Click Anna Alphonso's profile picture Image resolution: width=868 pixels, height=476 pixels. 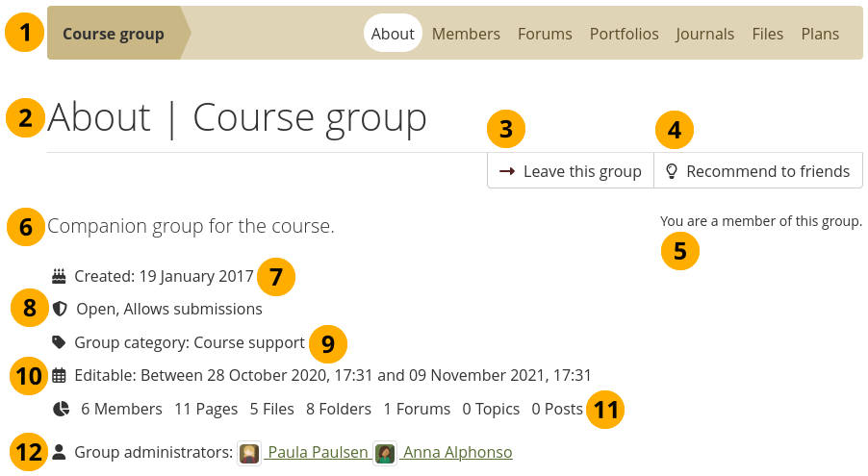pyautogui.click(x=385, y=453)
